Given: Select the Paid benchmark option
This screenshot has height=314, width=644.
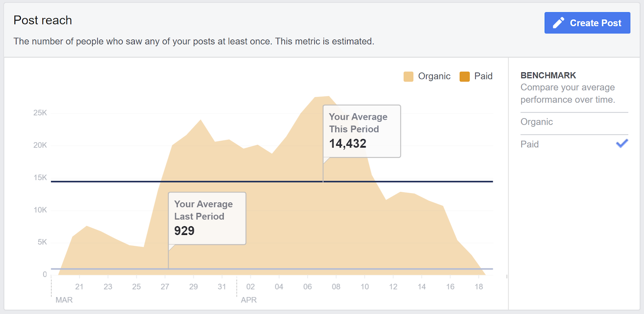Looking at the screenshot, I should pos(574,144).
